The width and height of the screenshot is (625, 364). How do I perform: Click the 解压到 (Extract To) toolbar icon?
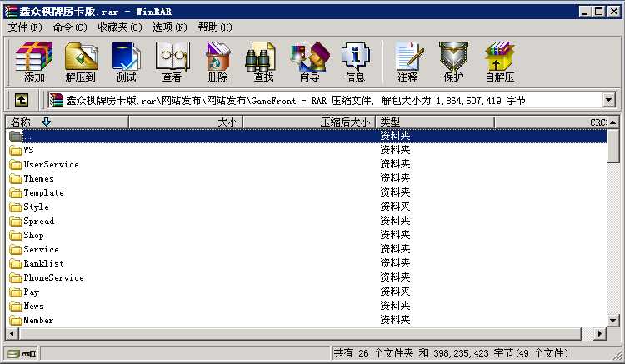click(81, 62)
